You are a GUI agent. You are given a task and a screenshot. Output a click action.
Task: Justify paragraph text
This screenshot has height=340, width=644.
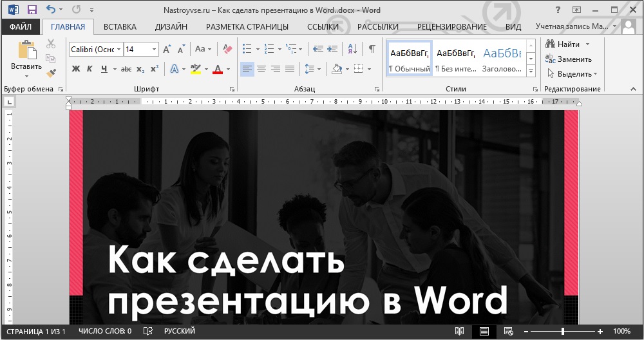point(290,69)
